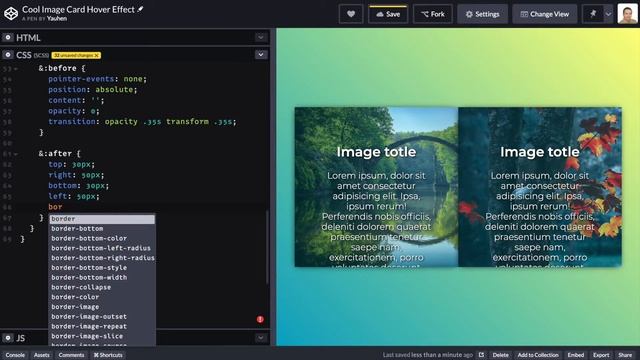
Task: Open user profile avatar menu
Action: (627, 14)
